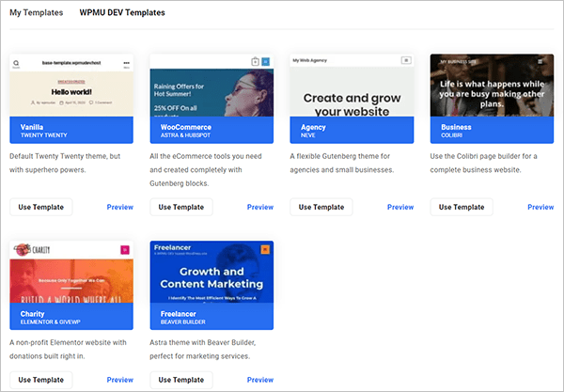The height and width of the screenshot is (392, 564).
Task: Click 'Default Twenty Twenty theme' description
Action: (65, 163)
